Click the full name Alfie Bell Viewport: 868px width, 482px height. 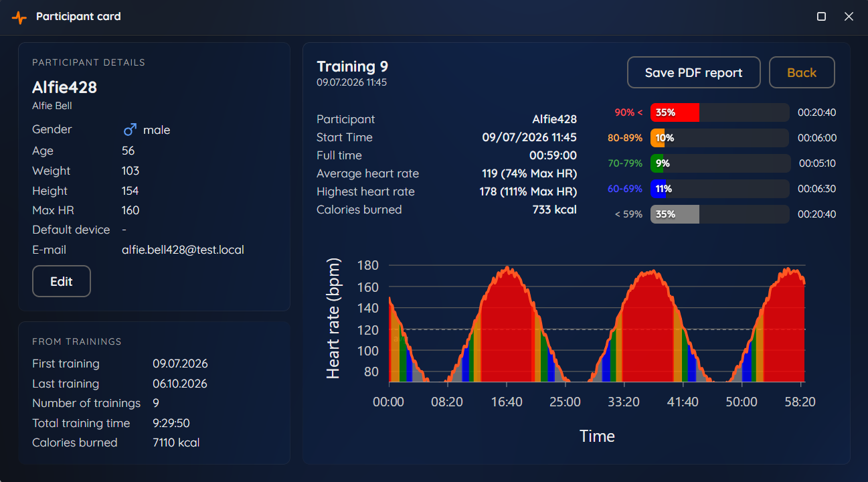point(52,106)
